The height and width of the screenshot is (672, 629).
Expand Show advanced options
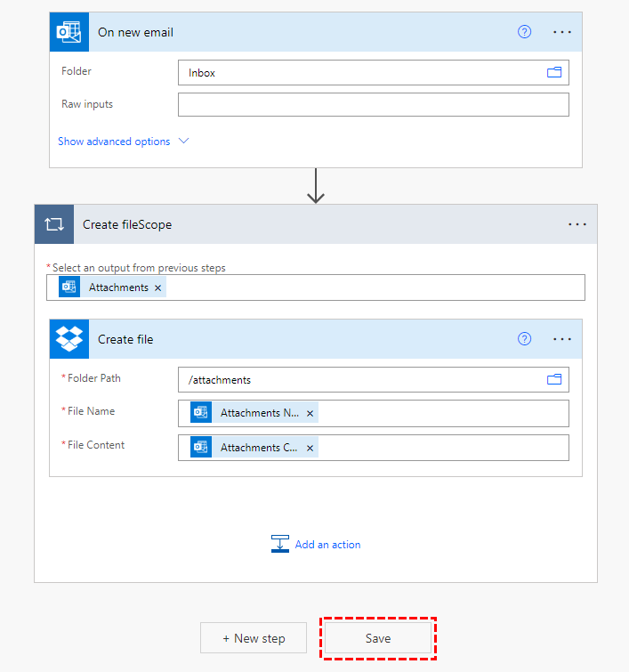point(114,142)
